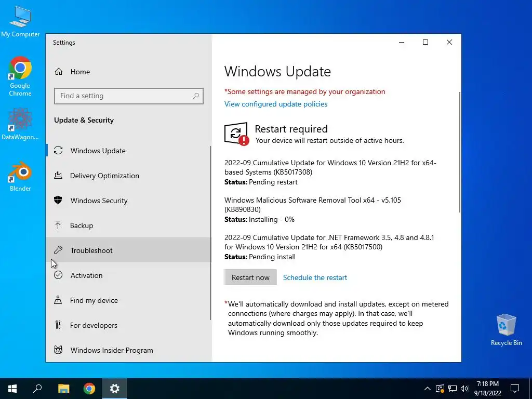Click the Windows Update sync arrows sidebar icon
The width and height of the screenshot is (532, 399).
pos(58,150)
